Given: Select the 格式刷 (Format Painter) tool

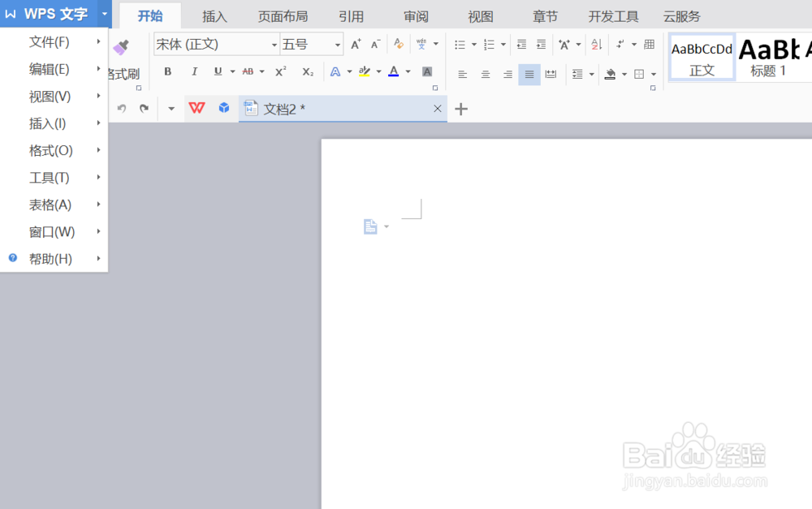Looking at the screenshot, I should click(x=123, y=48).
